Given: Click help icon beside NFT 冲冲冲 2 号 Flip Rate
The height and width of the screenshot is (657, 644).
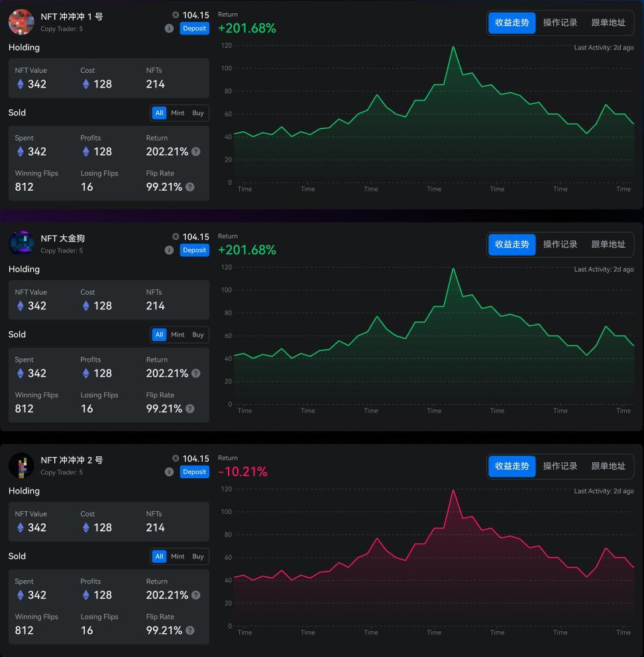Looking at the screenshot, I should [190, 631].
